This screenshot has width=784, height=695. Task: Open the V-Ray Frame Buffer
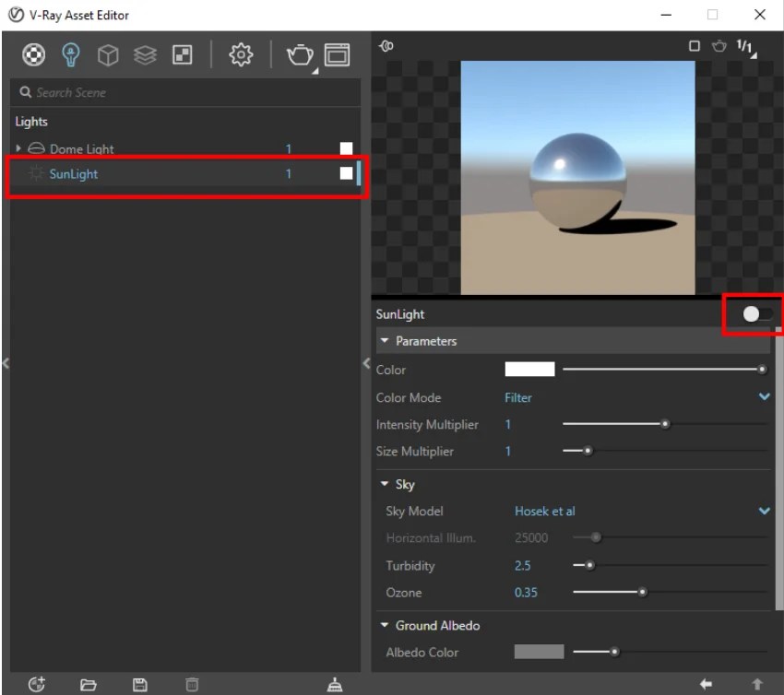(x=337, y=54)
